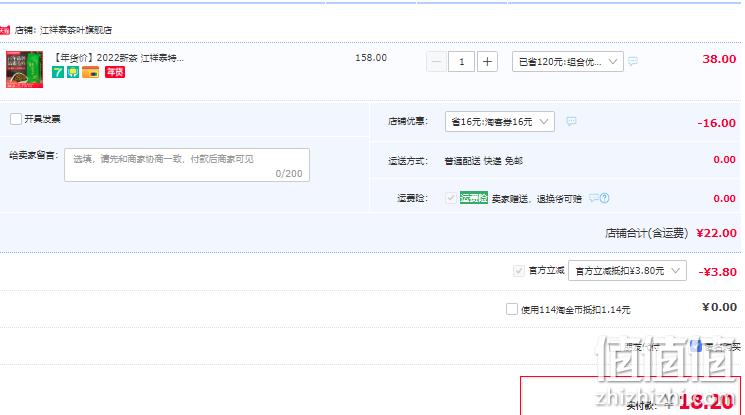Click the green 7-day return badge icon
This screenshot has width=745, height=415.
[58, 72]
